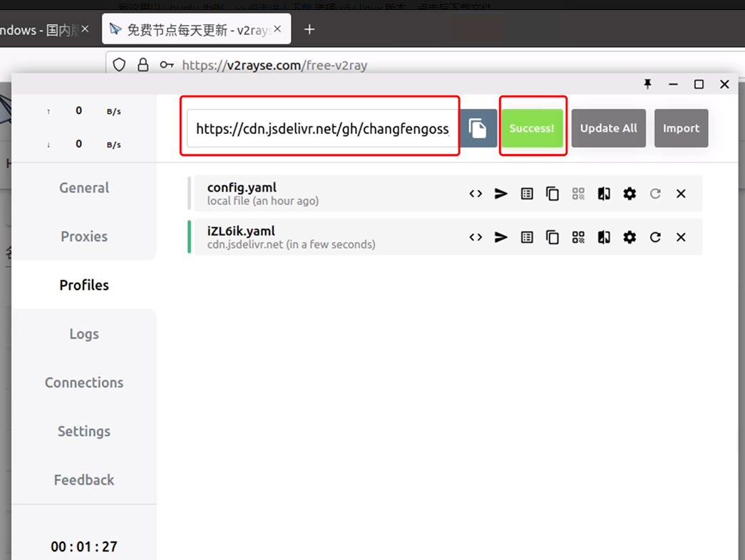Open rules list for iZL6ik.yaml

pos(527,237)
